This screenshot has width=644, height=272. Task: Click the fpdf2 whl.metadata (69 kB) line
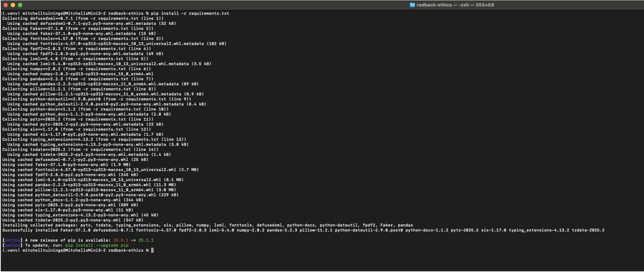coord(85,54)
